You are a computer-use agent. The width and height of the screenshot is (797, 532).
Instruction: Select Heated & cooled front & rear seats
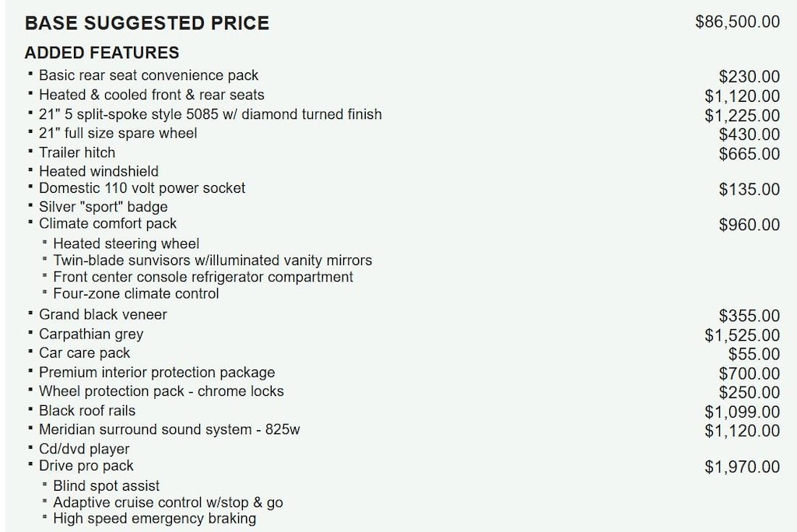[x=152, y=95]
